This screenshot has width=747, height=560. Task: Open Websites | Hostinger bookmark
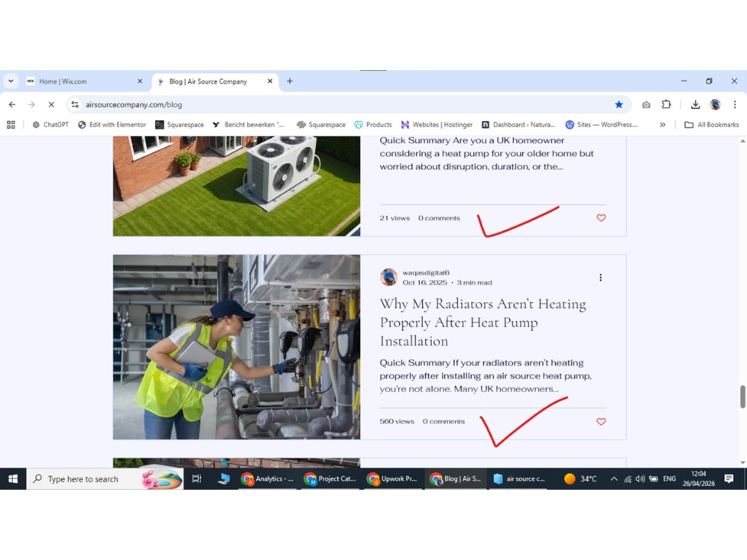tap(437, 124)
